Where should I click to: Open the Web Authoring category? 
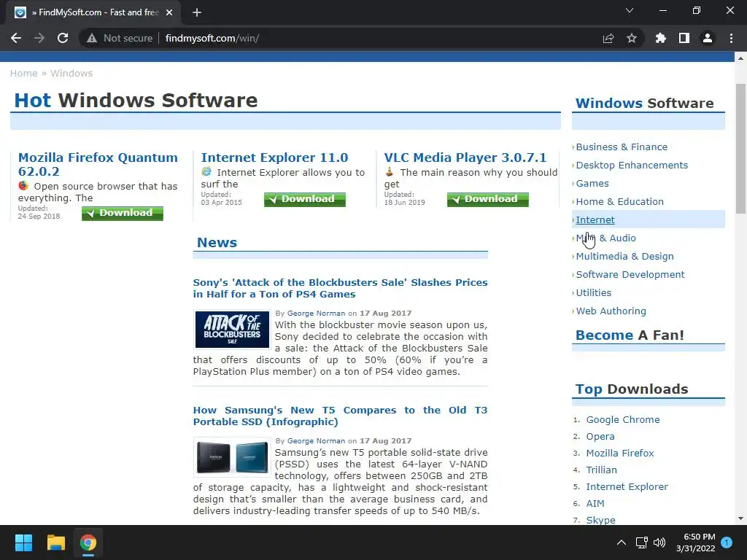click(x=611, y=311)
